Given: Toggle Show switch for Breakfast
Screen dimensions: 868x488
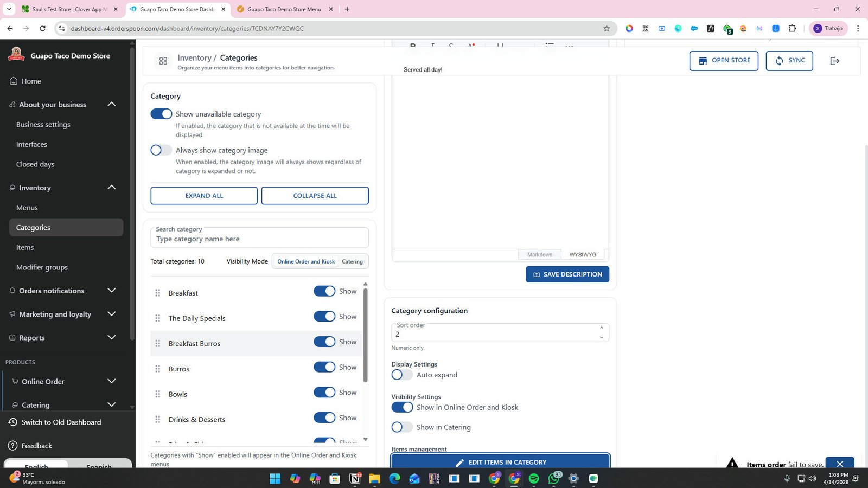Looking at the screenshot, I should [x=324, y=291].
